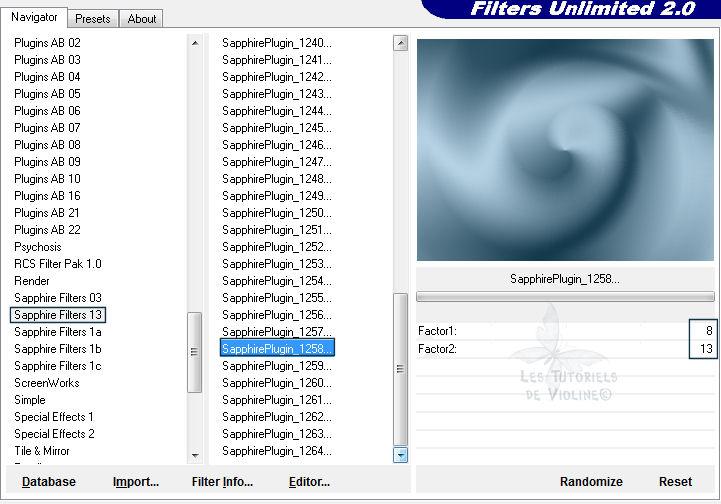The image size is (721, 504).
Task: Open the About tab
Action: 142,18
